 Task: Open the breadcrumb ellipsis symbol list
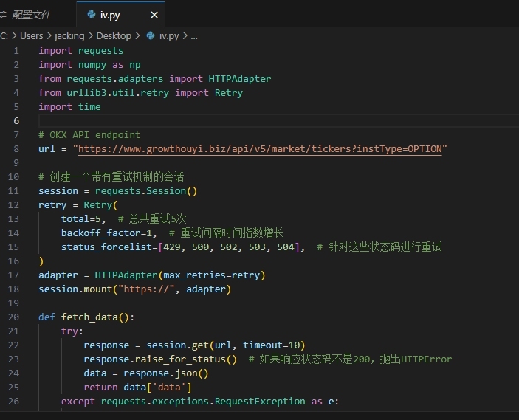pos(194,36)
